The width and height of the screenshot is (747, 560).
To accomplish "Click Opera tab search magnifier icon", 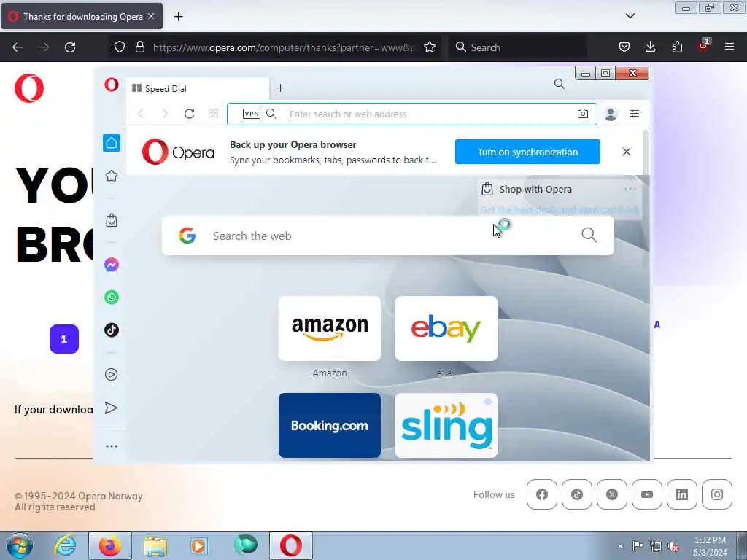I will click(x=560, y=85).
